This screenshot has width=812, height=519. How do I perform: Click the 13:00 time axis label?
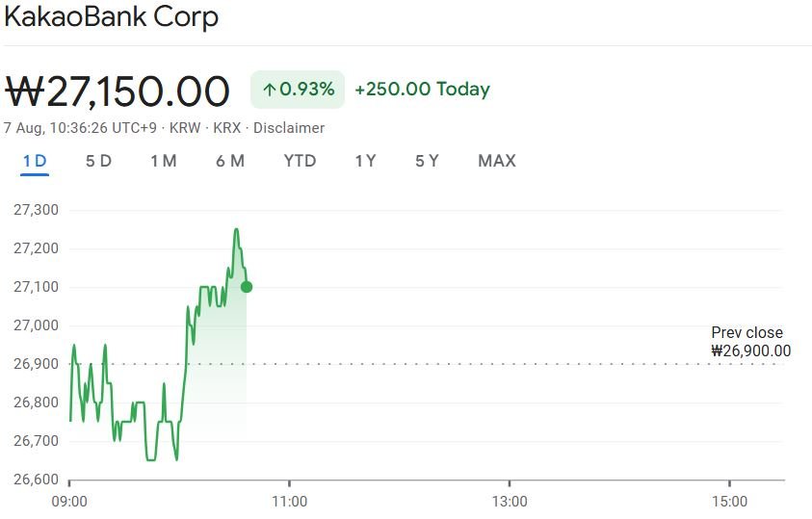pyautogui.click(x=510, y=502)
